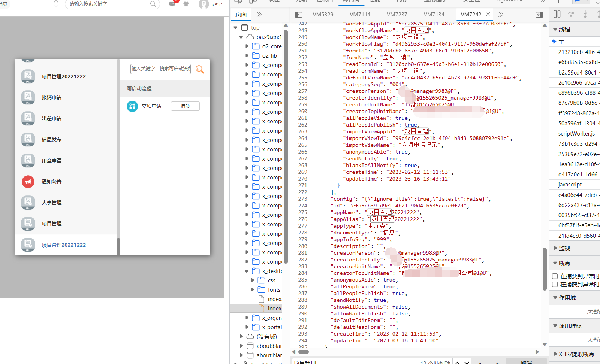This screenshot has width=600, height=364.
Task: Click the blue 立项申请 workflow icon
Action: pos(132,106)
